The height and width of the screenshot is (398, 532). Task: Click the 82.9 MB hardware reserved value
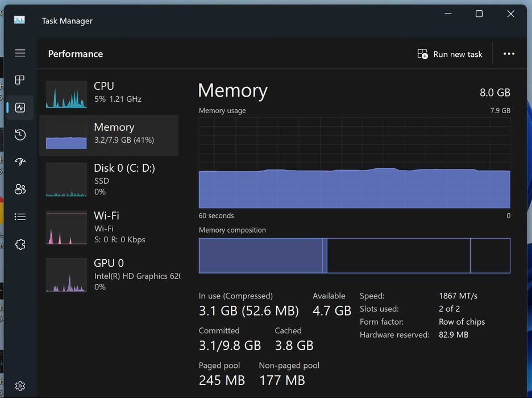tap(454, 335)
